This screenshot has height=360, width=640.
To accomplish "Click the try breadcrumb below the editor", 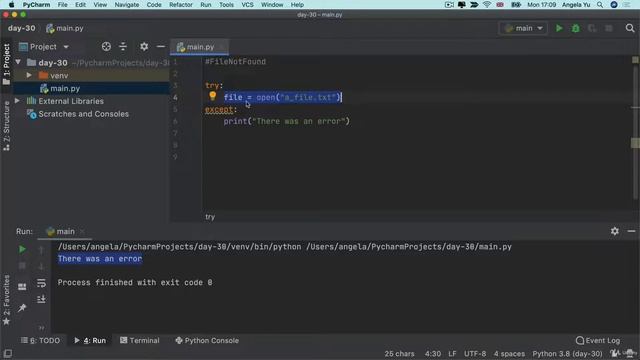I will click(x=210, y=217).
